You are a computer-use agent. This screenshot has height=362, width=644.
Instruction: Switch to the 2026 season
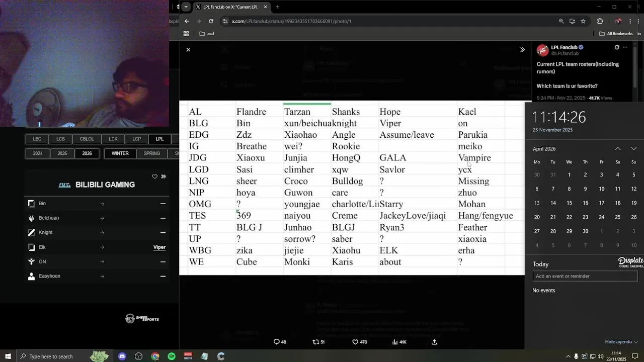87,153
